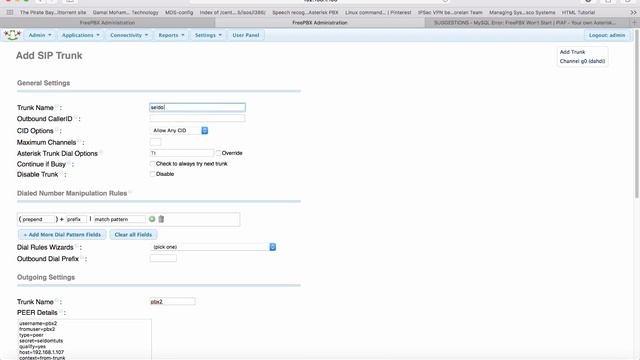The height and width of the screenshot is (360, 640).
Task: Click the Channel g0 (dahdi) link
Action: click(582, 61)
